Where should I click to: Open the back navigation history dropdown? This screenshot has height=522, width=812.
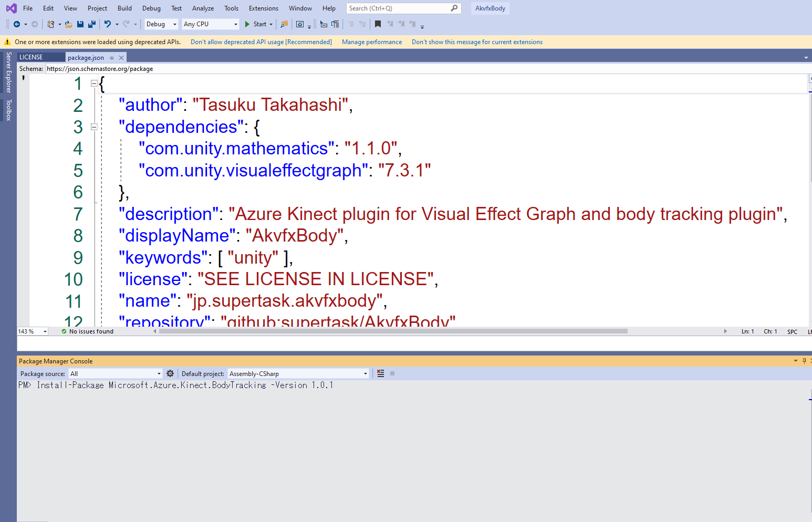(x=25, y=24)
